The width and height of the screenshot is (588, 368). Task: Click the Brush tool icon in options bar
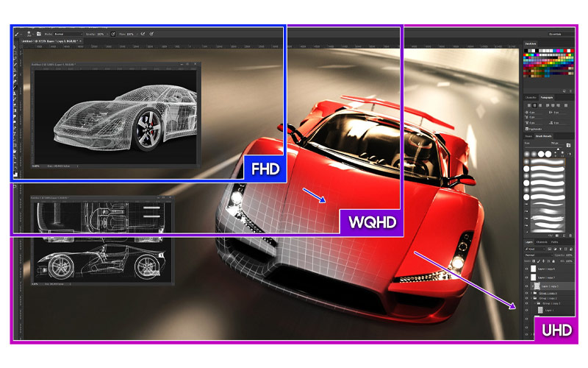[16, 34]
